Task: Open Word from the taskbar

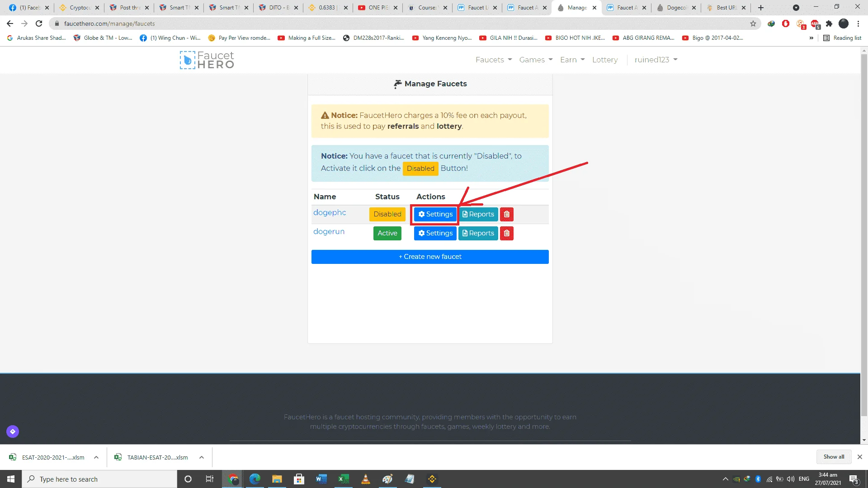Action: click(x=321, y=479)
